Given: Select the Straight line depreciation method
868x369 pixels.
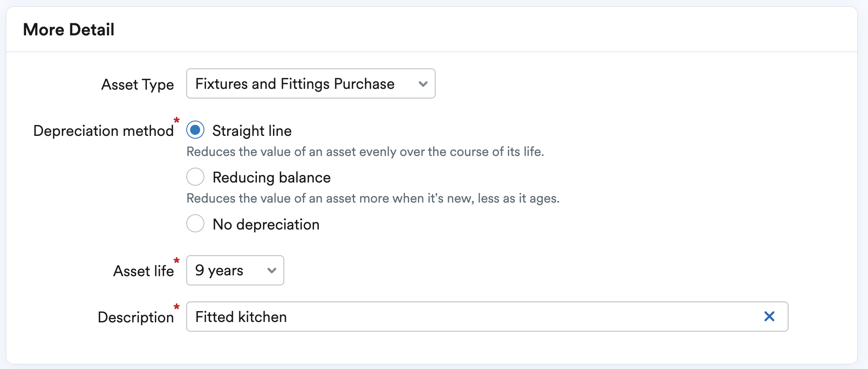Looking at the screenshot, I should pyautogui.click(x=196, y=130).
